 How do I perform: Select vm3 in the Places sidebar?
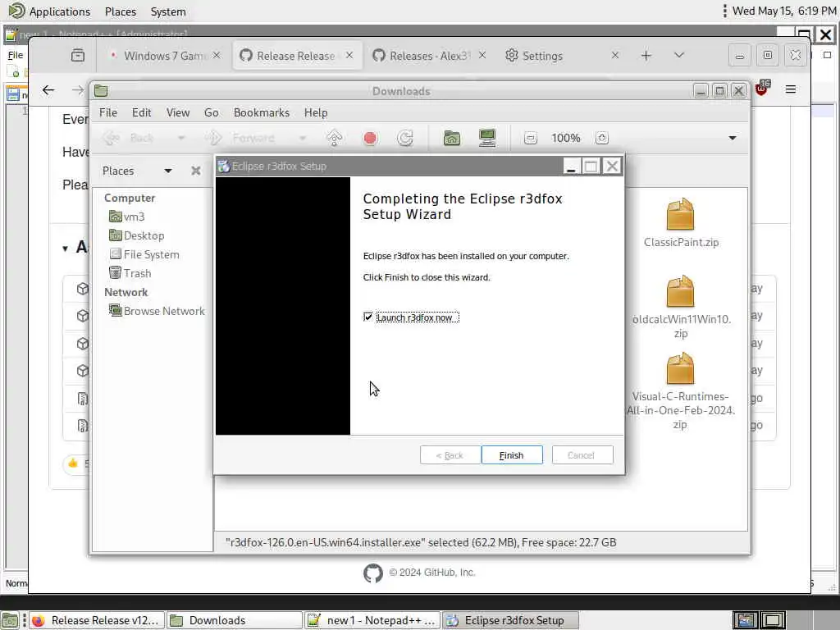(x=127, y=217)
